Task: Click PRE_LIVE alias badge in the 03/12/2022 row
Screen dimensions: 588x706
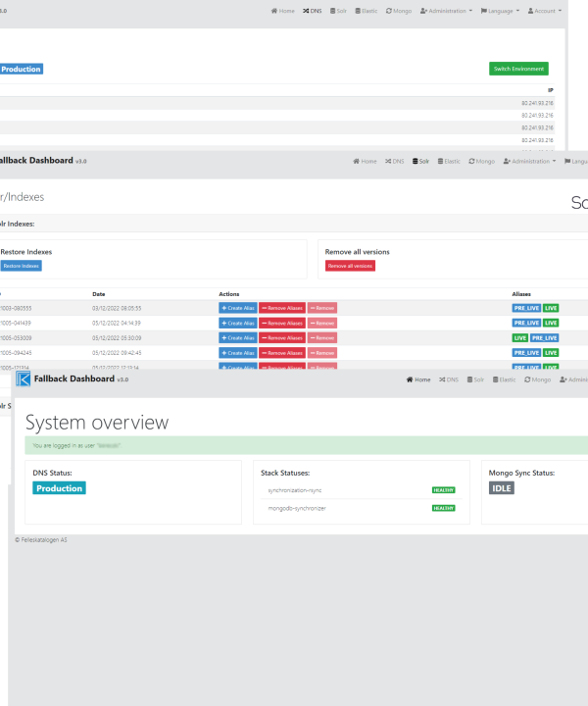Action: pyautogui.click(x=526, y=308)
